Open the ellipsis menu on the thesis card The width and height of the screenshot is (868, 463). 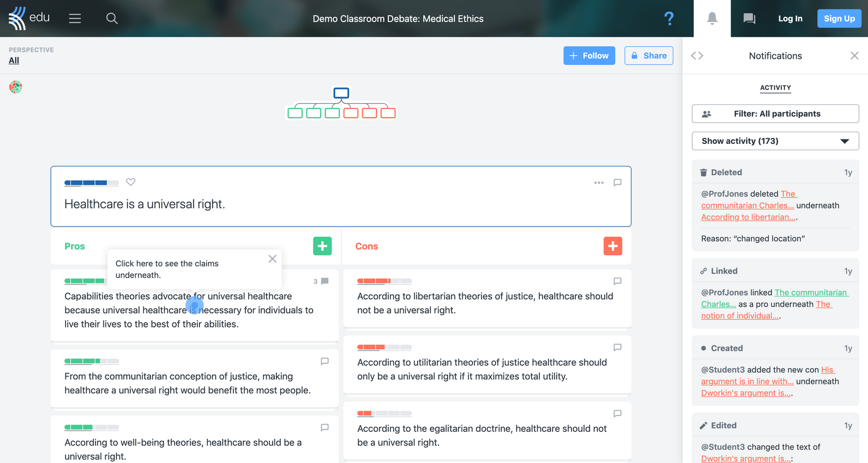pyautogui.click(x=598, y=182)
